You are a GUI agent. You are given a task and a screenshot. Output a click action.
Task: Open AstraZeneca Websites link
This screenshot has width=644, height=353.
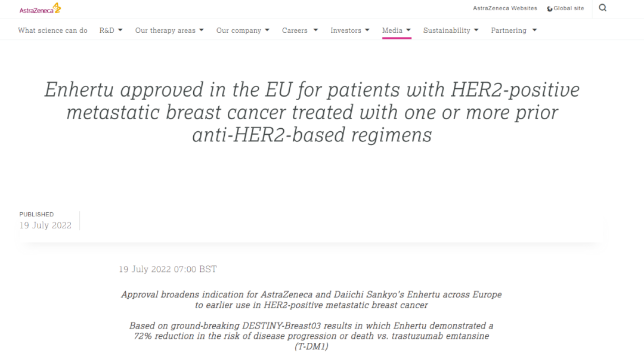pyautogui.click(x=504, y=8)
